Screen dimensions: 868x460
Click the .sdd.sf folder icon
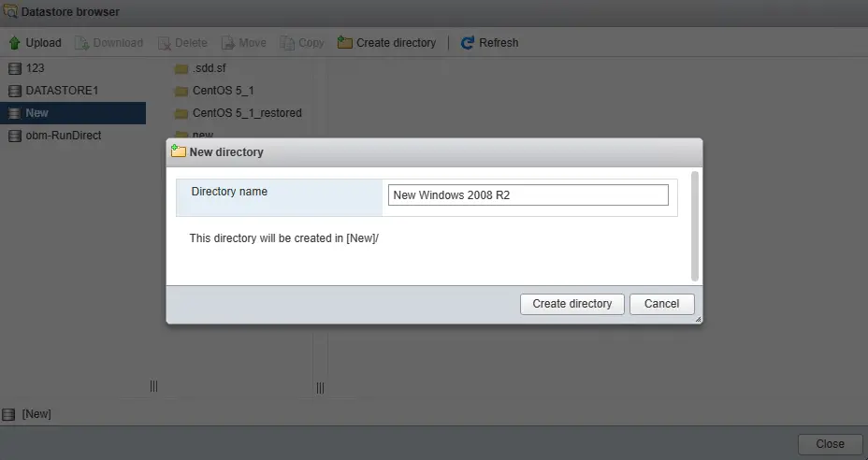[181, 68]
